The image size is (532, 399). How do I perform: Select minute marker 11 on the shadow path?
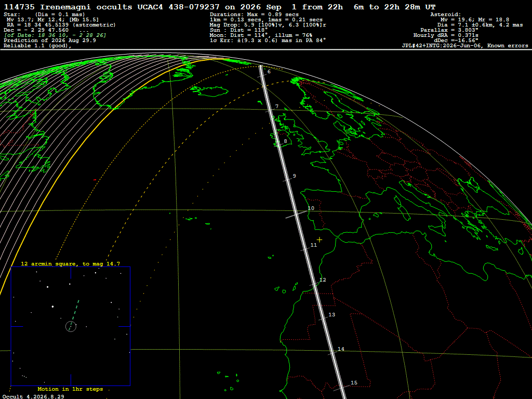[x=313, y=245]
